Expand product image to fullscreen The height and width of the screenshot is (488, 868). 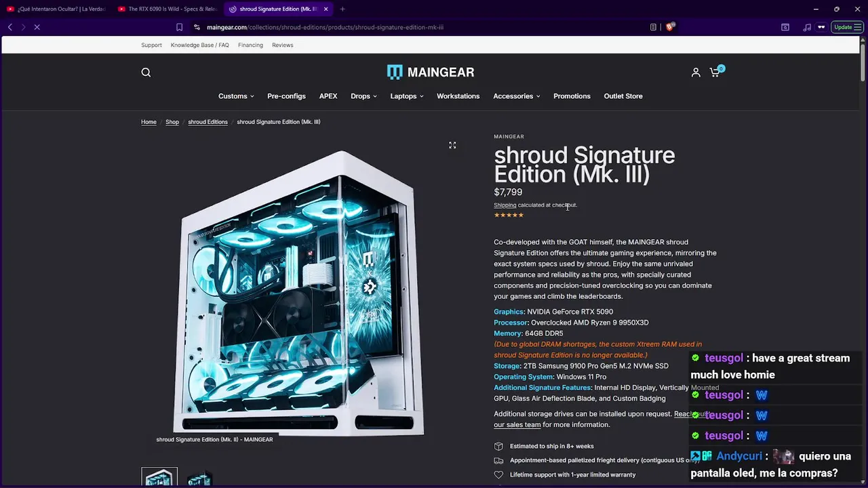(452, 145)
